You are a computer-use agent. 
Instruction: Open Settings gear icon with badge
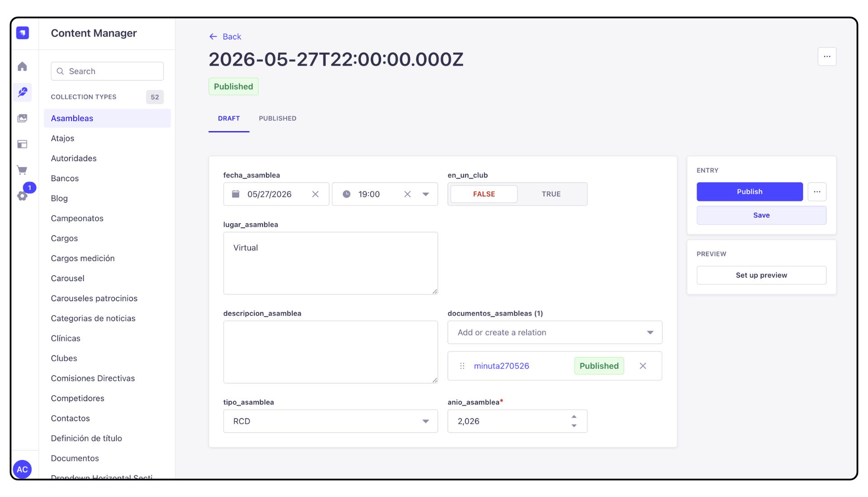[23, 196]
